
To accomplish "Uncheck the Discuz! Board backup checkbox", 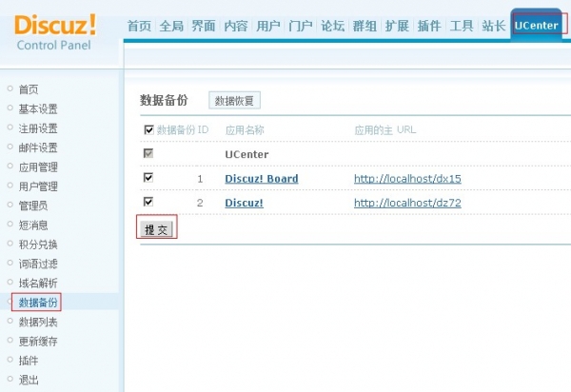I will coord(148,178).
